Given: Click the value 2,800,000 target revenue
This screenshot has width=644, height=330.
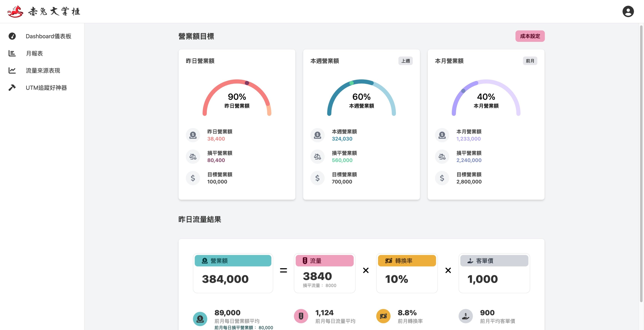Looking at the screenshot, I should 469,182.
